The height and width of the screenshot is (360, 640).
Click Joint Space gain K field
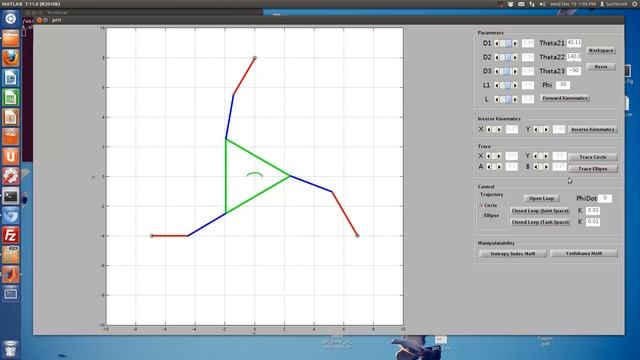pyautogui.click(x=593, y=211)
